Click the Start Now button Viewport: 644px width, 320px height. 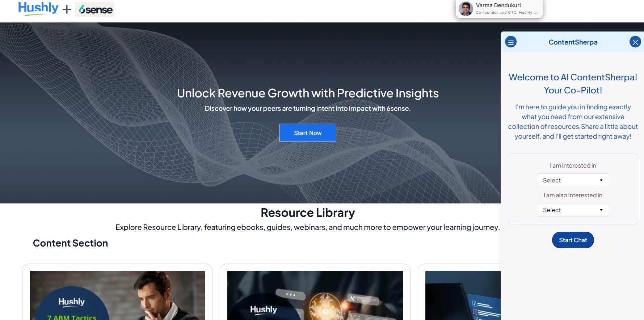(x=308, y=133)
